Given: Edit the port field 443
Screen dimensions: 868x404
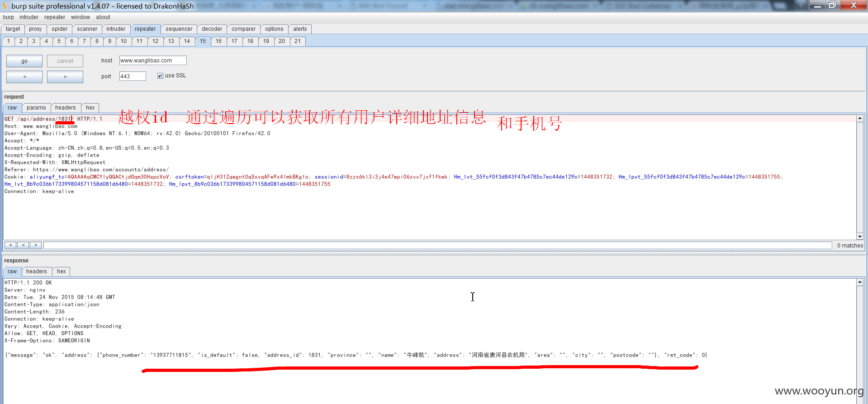Looking at the screenshot, I should (133, 76).
